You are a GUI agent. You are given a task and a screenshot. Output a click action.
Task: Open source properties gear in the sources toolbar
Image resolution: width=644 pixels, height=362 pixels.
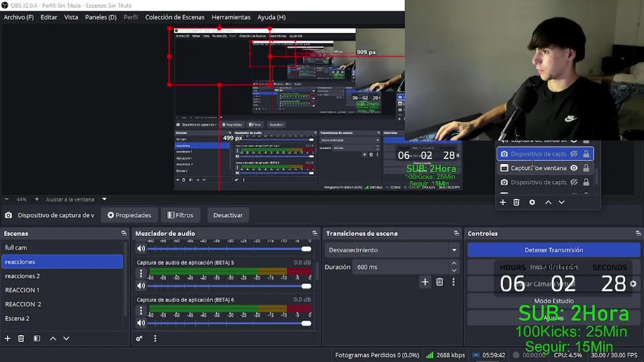(x=532, y=202)
